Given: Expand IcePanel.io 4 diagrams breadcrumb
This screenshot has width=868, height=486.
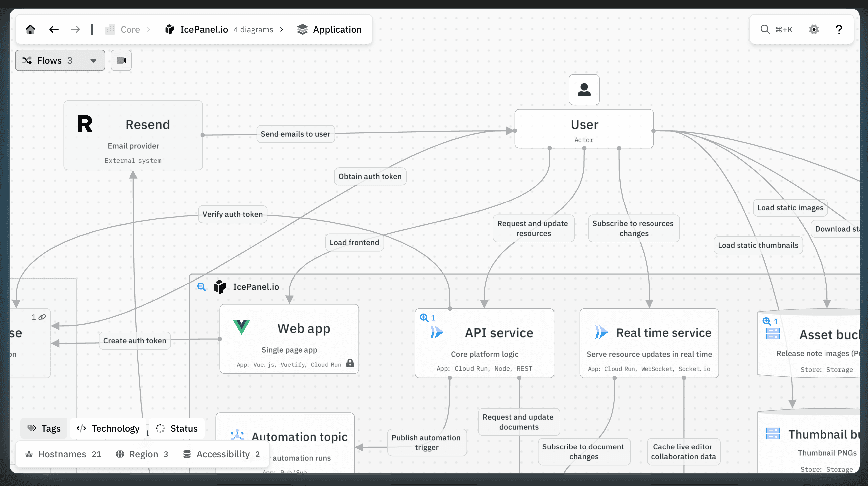Looking at the screenshot, I should tap(219, 29).
